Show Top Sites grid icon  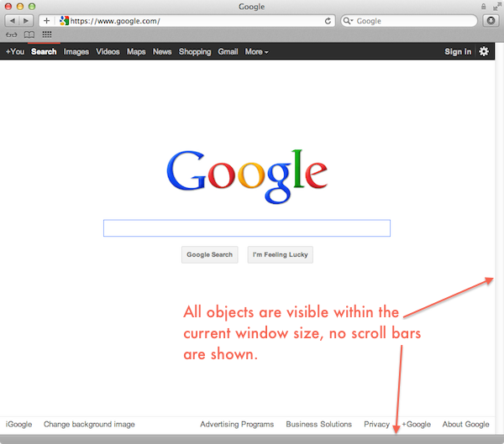point(47,34)
